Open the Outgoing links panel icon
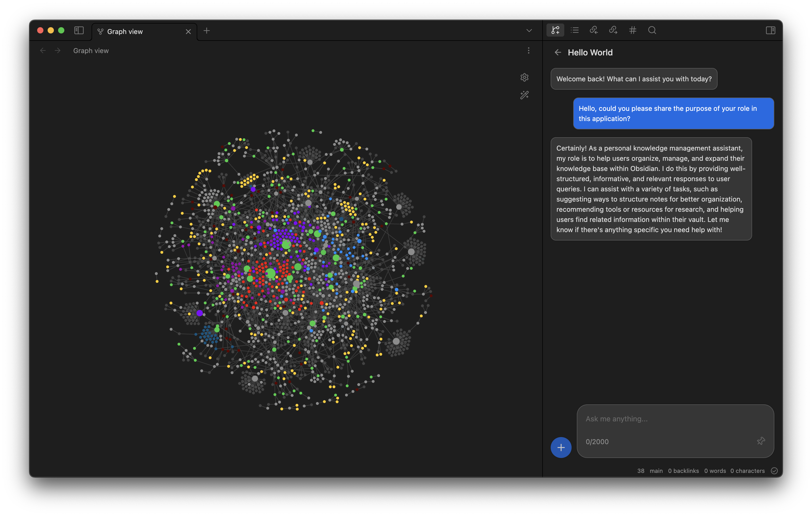Screen dimensions: 812x516 point(613,30)
